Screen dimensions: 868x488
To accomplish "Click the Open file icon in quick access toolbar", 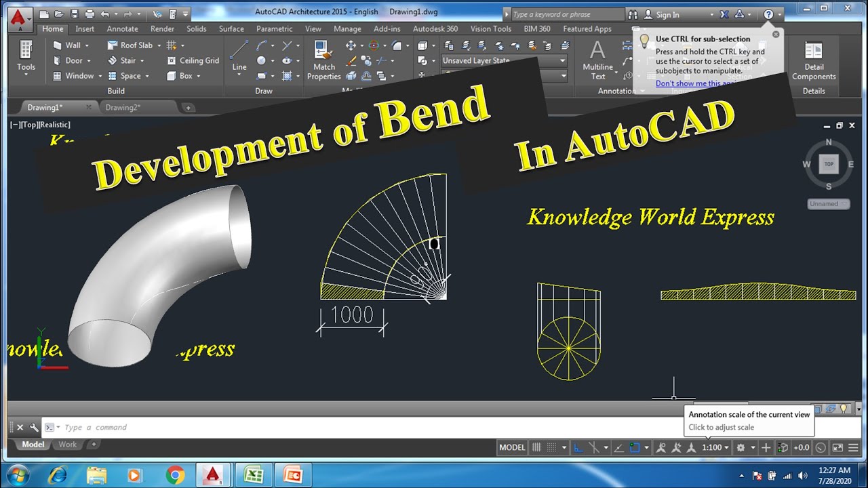I will pos(59,14).
